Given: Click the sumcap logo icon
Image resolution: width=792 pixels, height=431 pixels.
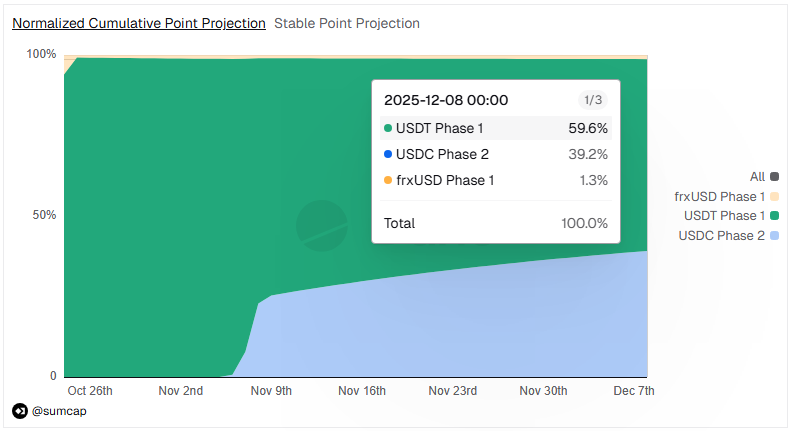Looking at the screenshot, I should [x=20, y=411].
